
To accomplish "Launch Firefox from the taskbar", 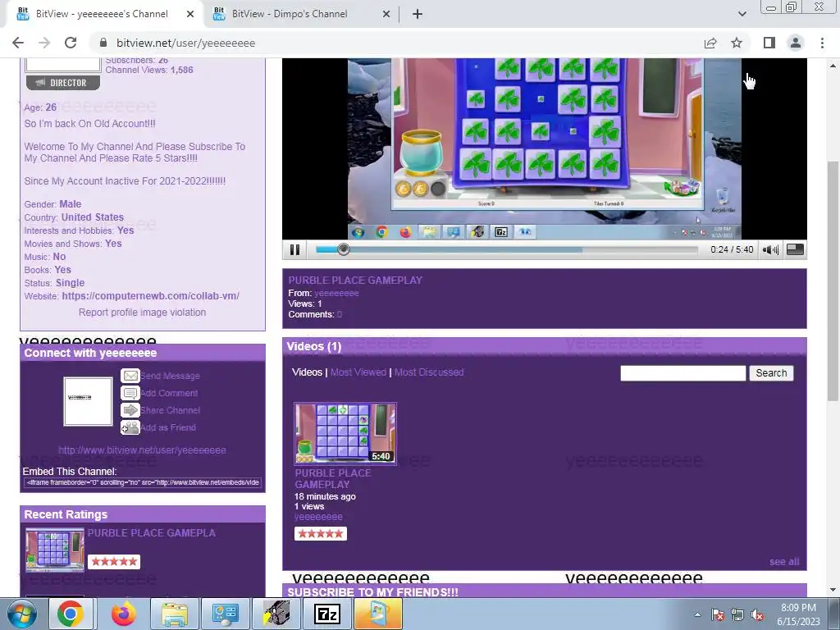I will click(124, 614).
